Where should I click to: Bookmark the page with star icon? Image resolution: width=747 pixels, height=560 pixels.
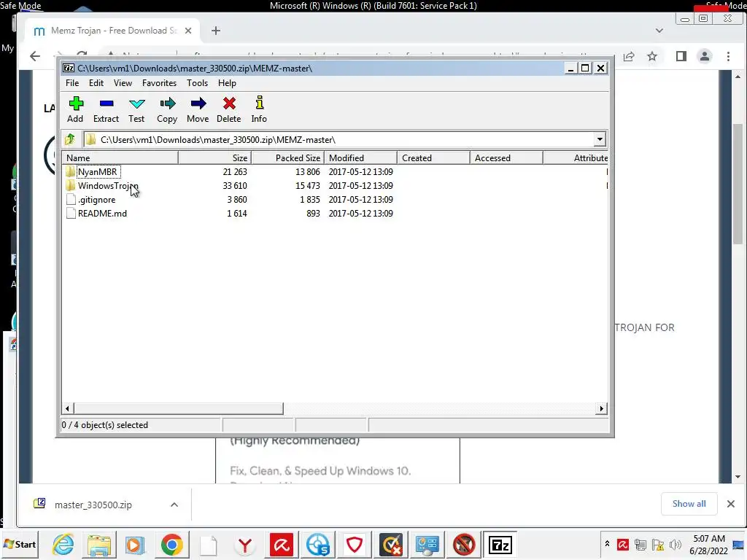coord(652,57)
